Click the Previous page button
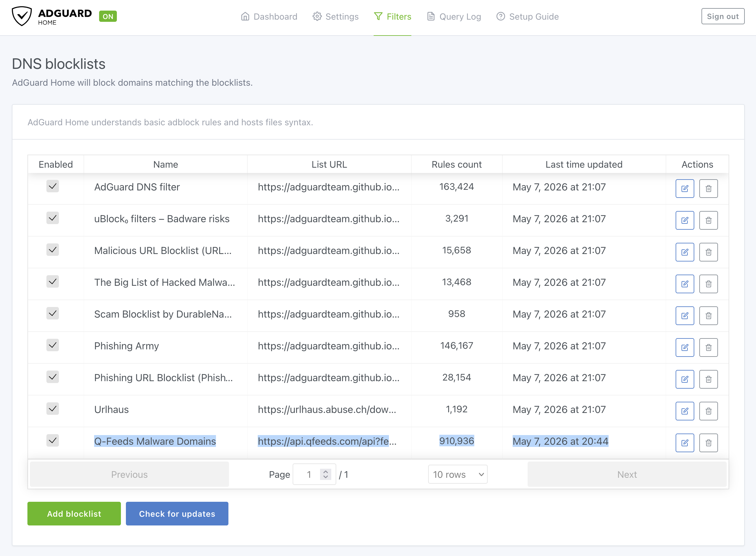The width and height of the screenshot is (756, 556). click(130, 474)
